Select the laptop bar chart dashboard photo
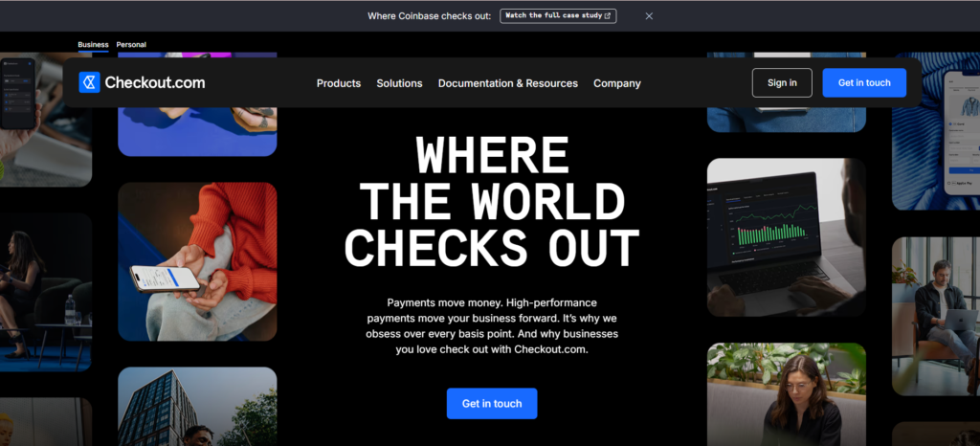 [787, 237]
